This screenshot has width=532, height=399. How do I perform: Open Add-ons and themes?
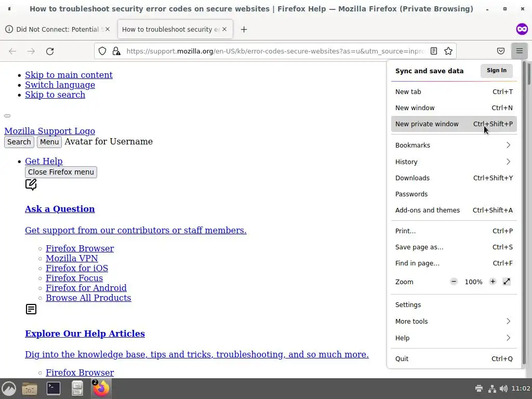click(x=454, y=210)
